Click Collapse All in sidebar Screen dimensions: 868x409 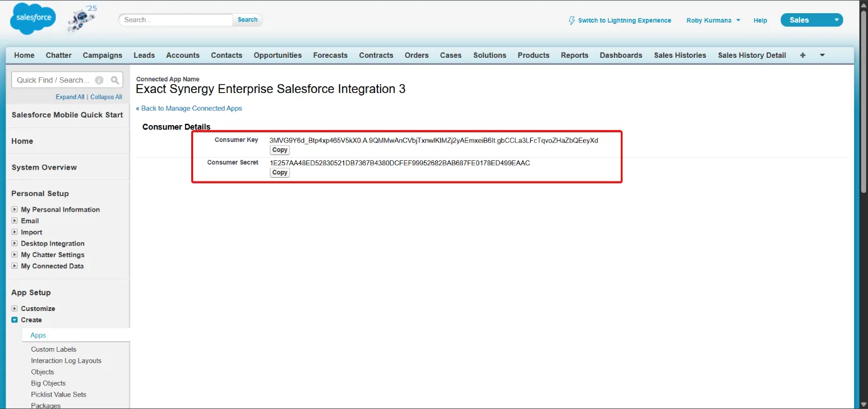[106, 97]
